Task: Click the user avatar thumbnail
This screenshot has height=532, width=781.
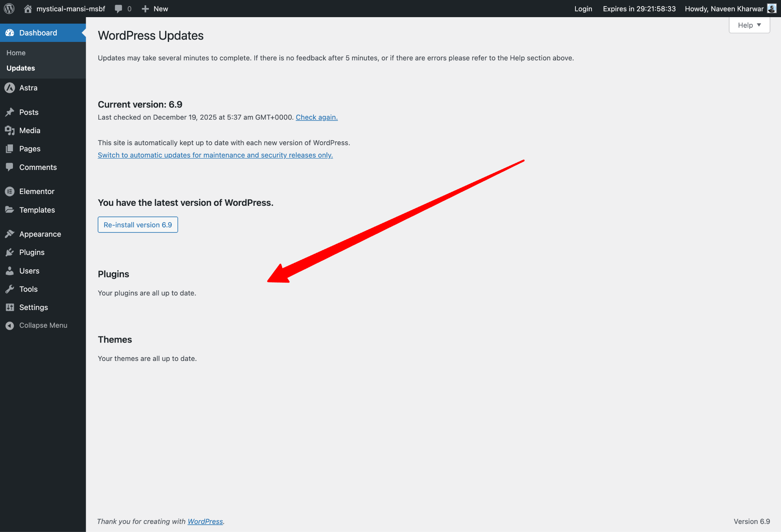Action: point(771,8)
